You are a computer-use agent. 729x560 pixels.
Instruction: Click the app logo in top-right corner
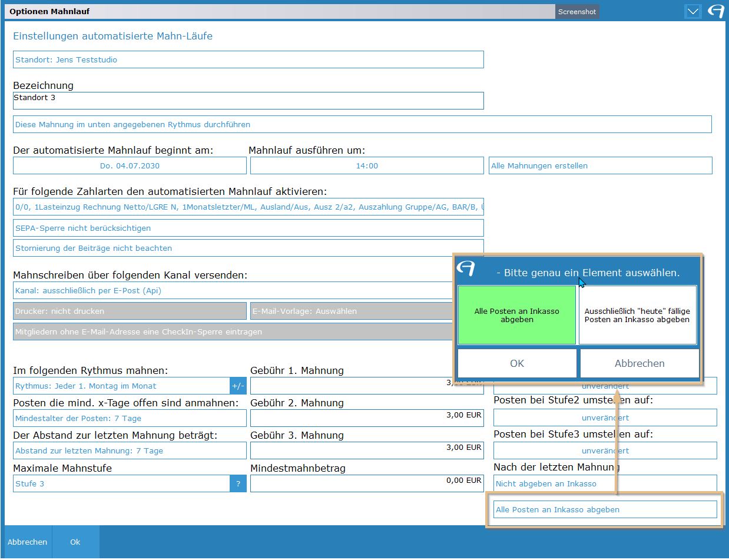click(x=715, y=11)
